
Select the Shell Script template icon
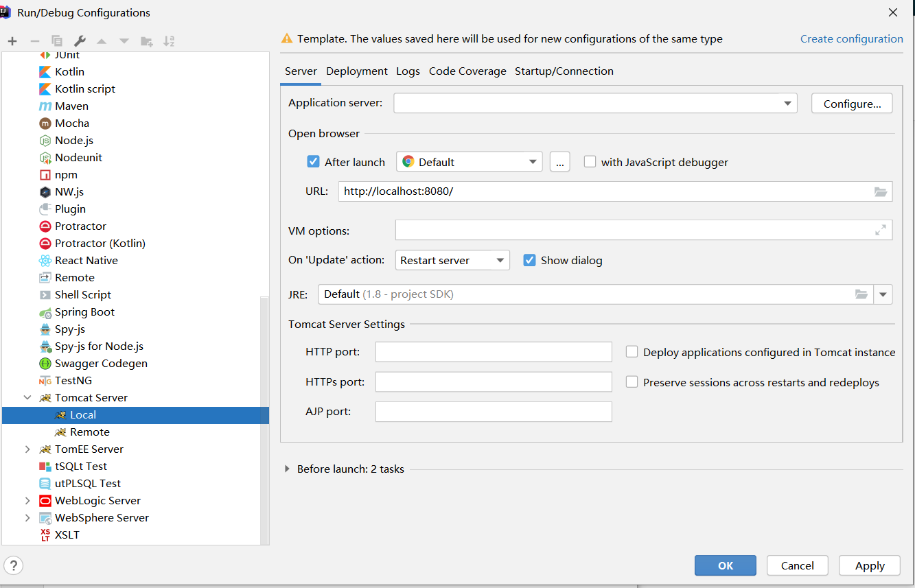point(45,294)
